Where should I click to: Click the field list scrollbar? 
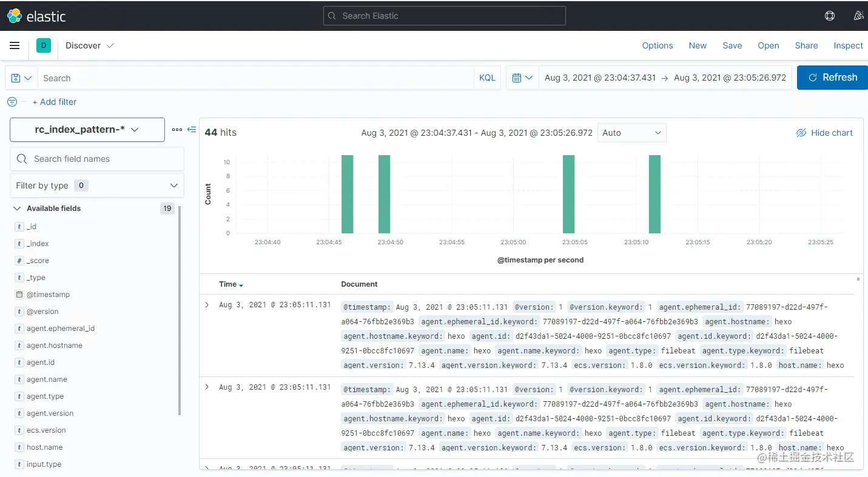[180, 312]
